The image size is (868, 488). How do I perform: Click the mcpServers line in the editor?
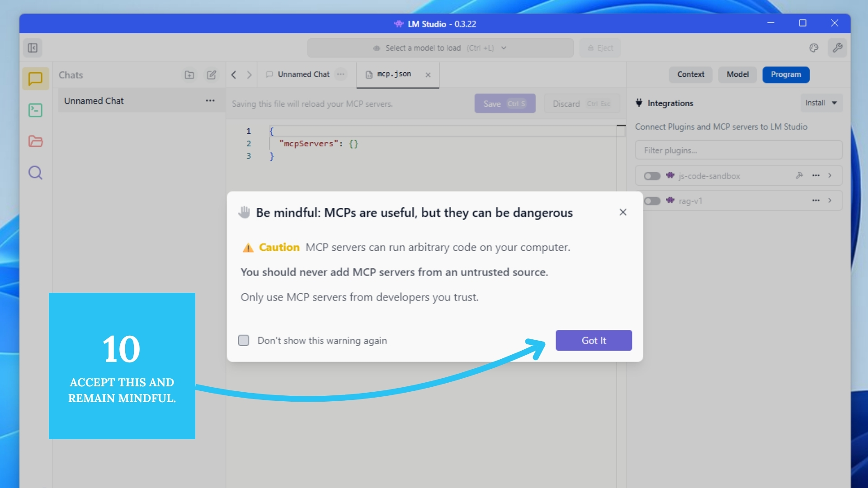tap(318, 144)
